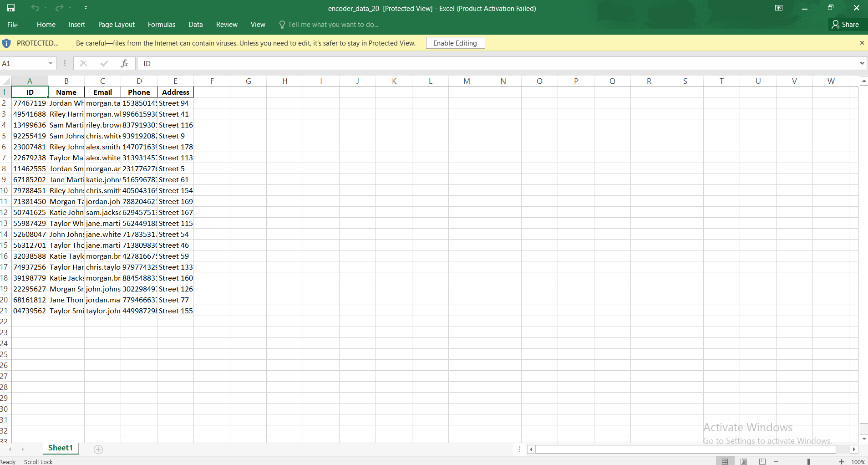Open Ribbon Display Options icon
868x465 pixels.
click(x=779, y=8)
